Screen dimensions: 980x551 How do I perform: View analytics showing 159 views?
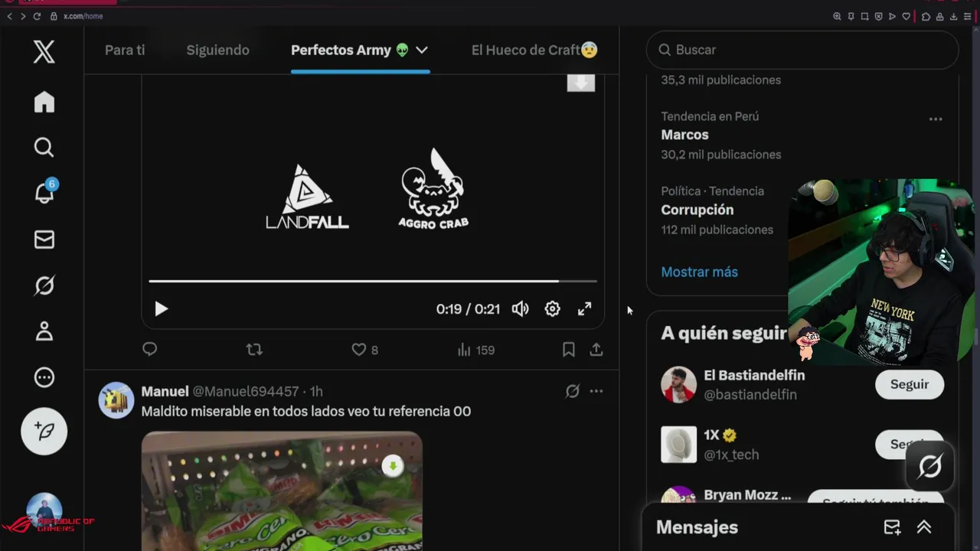[x=475, y=350]
